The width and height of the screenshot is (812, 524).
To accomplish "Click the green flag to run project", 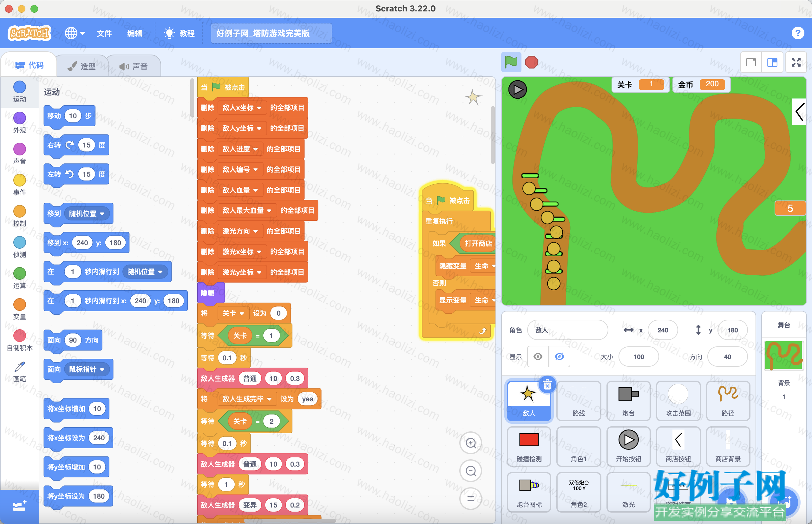I will (511, 62).
